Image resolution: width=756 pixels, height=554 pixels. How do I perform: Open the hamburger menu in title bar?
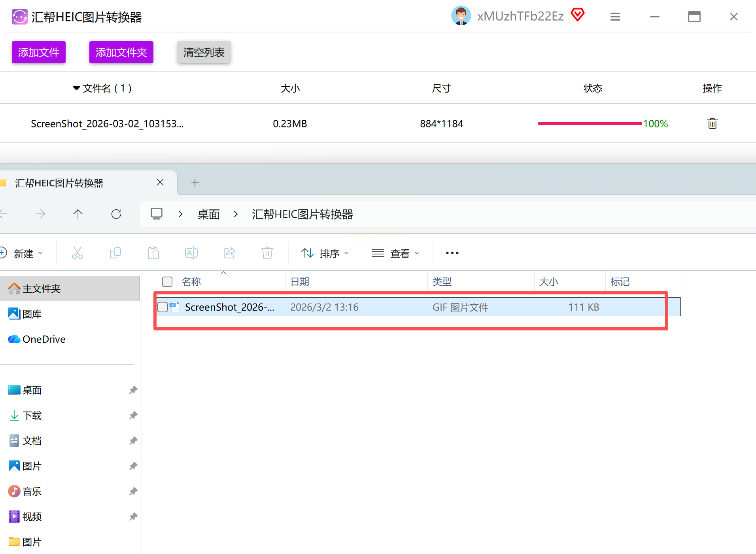[615, 17]
